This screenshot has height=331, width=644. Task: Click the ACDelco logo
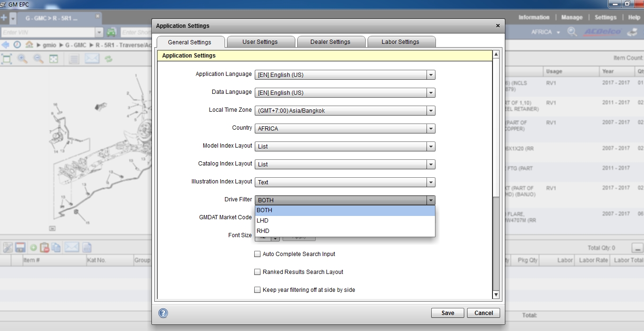(603, 32)
